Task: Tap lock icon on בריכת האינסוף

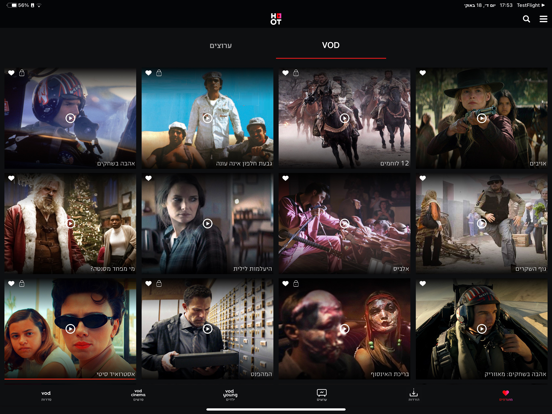Action: pyautogui.click(x=296, y=283)
